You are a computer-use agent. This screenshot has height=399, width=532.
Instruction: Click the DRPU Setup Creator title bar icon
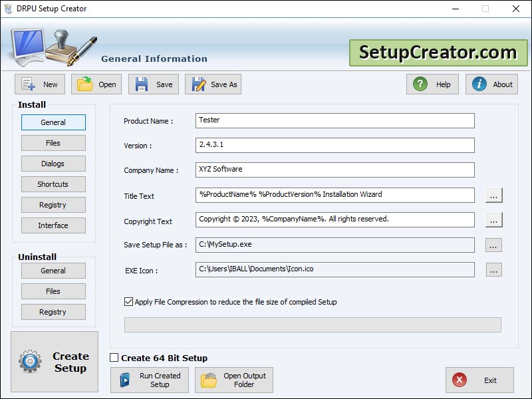coord(8,9)
